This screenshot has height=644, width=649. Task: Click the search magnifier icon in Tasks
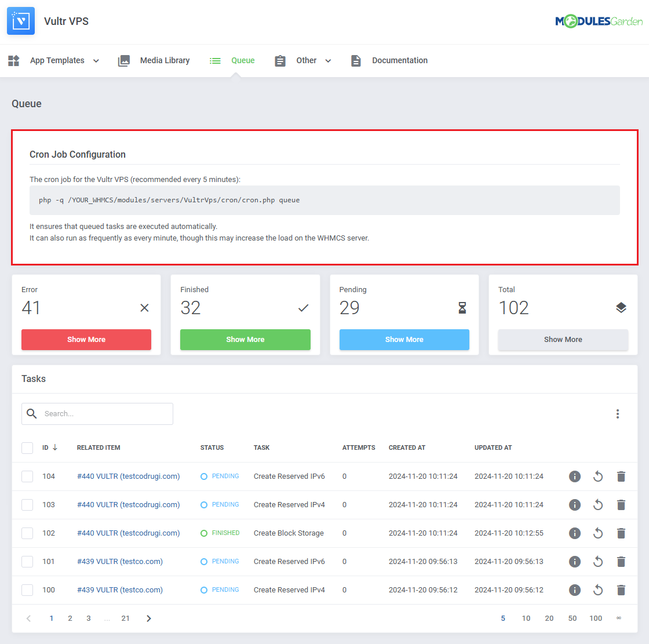pyautogui.click(x=32, y=413)
